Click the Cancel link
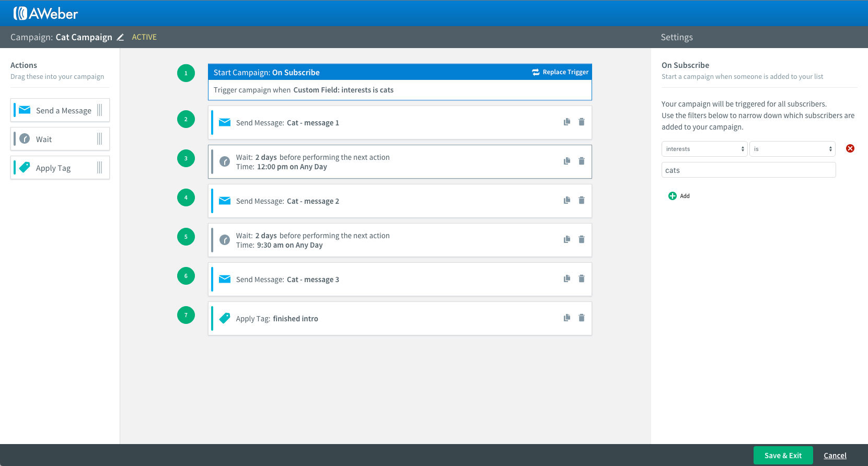Image resolution: width=868 pixels, height=466 pixels. [835, 456]
